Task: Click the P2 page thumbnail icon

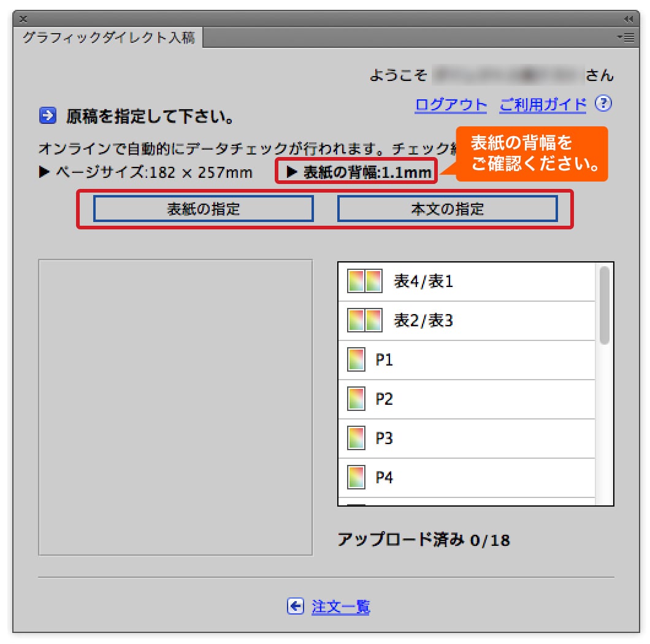Action: [356, 399]
